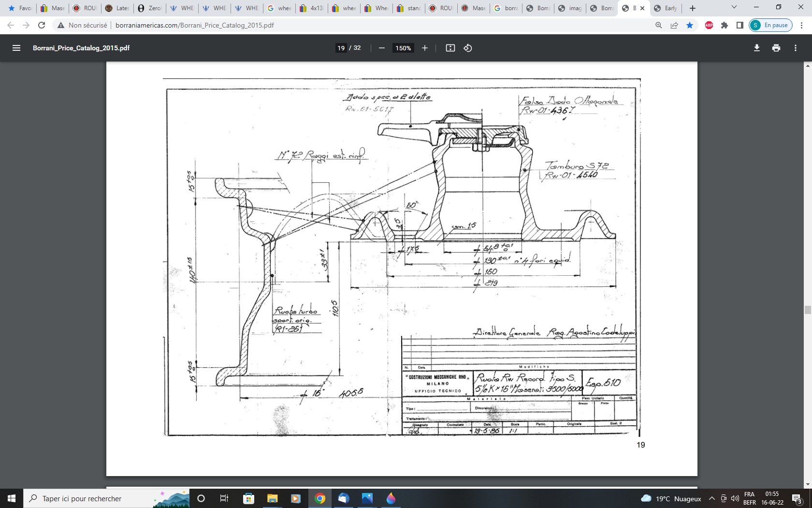Switch to the Early tab

(666, 8)
